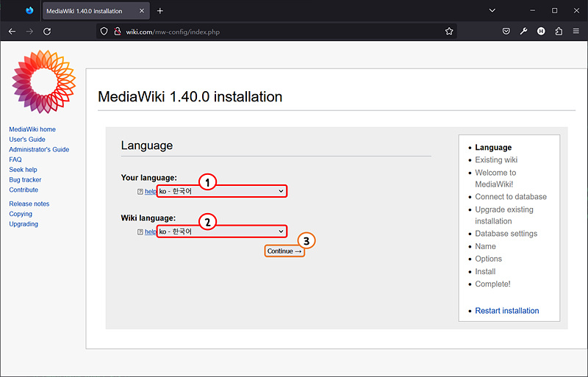588x377 pixels.
Task: Click help icon beside Wiki language
Action: tap(140, 232)
